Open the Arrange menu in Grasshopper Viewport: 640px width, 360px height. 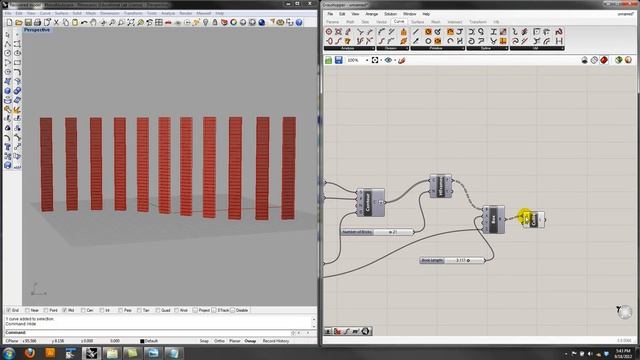371,14
